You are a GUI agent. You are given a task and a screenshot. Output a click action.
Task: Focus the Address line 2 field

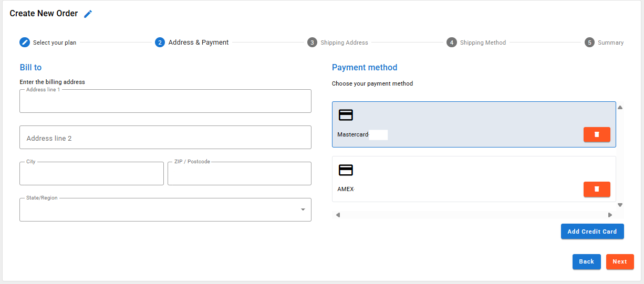tap(165, 138)
